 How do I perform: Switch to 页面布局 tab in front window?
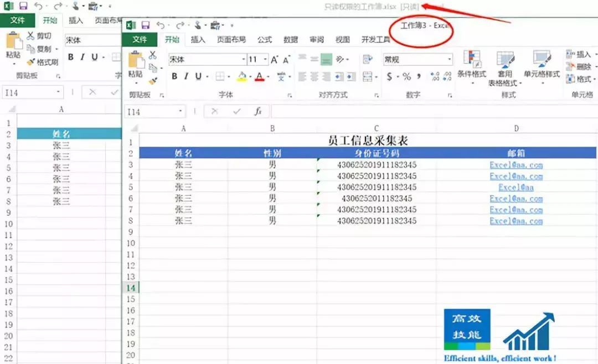pyautogui.click(x=231, y=40)
